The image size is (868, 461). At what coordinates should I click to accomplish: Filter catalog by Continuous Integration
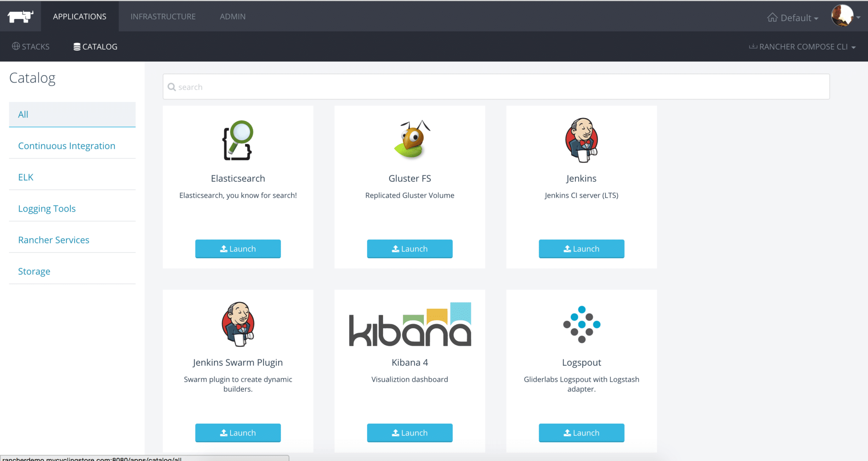click(67, 146)
